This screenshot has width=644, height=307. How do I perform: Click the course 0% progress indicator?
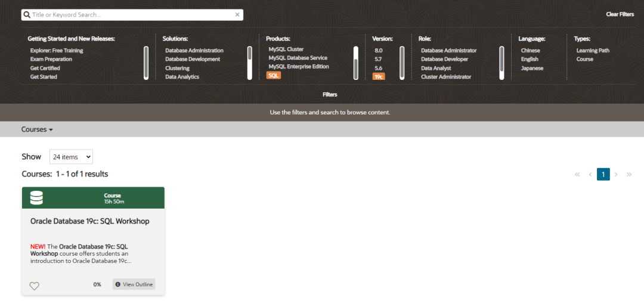[x=97, y=284]
